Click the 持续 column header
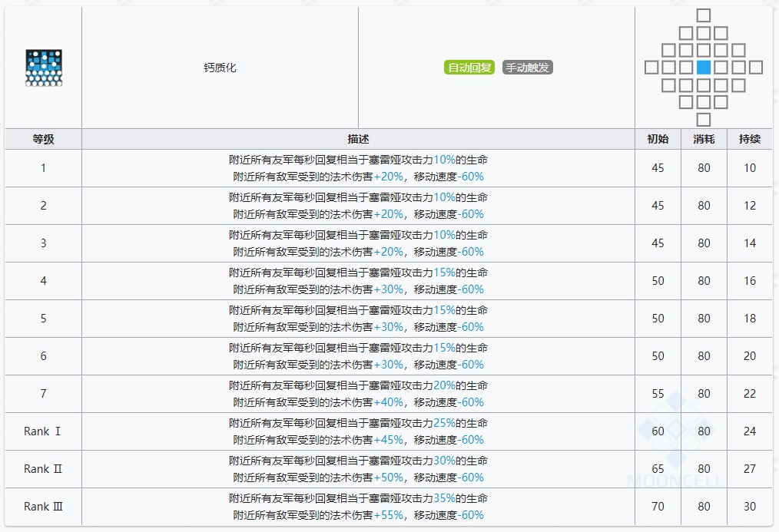 (x=750, y=139)
